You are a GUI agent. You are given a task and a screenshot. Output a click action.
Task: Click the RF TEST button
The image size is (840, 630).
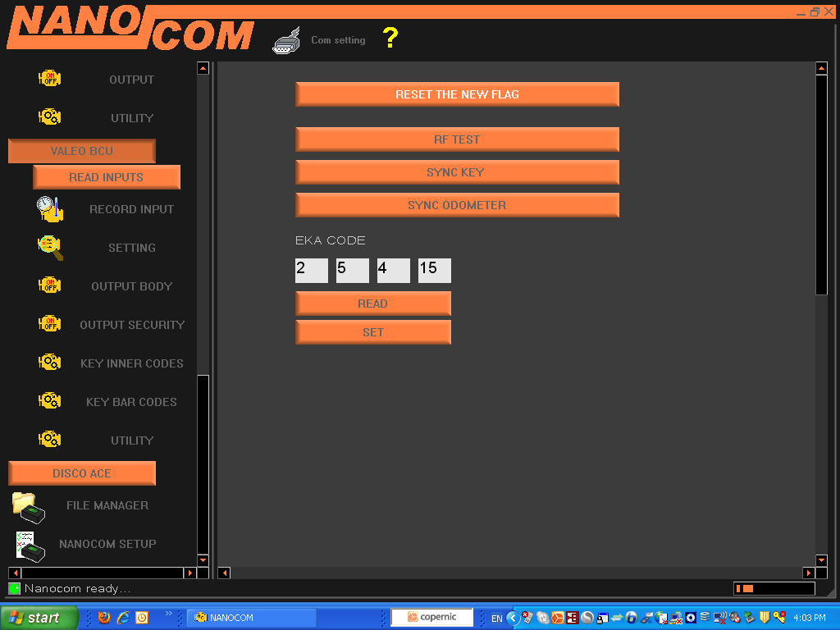point(457,139)
